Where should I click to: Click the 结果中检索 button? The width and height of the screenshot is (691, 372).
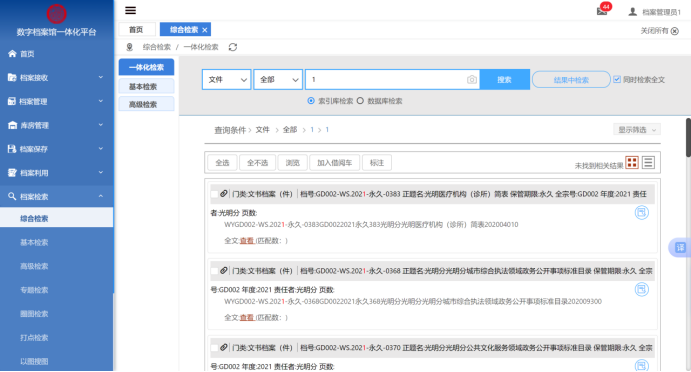pos(571,80)
